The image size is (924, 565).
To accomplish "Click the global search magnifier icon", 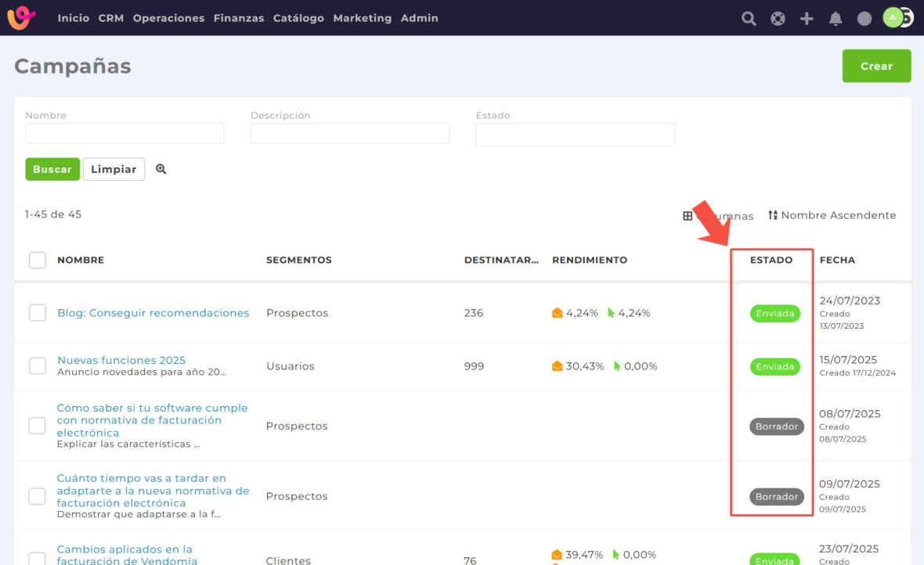I will [x=749, y=19].
